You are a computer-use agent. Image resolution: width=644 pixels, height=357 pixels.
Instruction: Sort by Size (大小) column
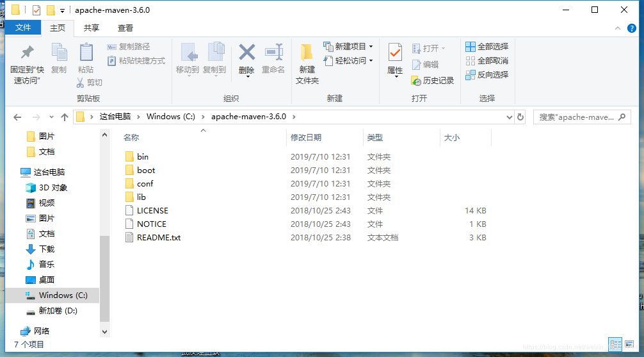452,138
